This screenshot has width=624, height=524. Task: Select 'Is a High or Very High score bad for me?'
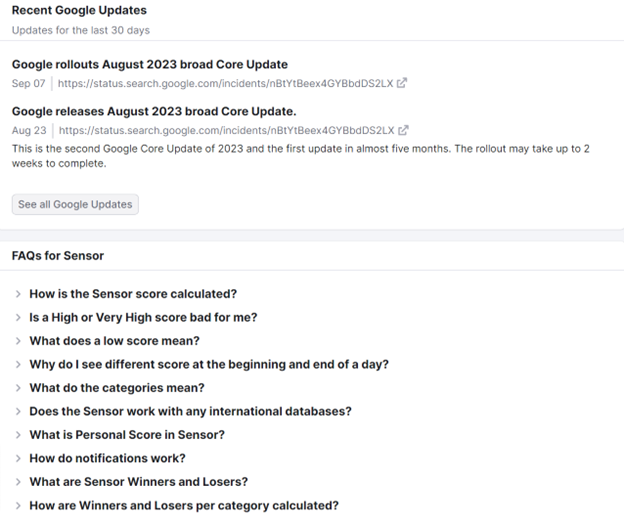point(143,318)
